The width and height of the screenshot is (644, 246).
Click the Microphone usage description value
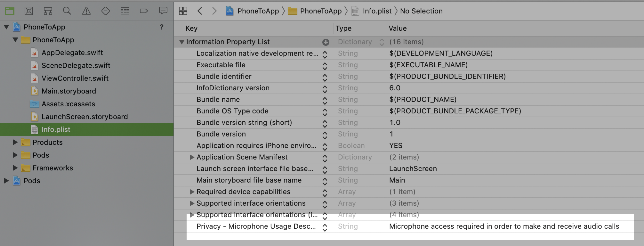[504, 226]
